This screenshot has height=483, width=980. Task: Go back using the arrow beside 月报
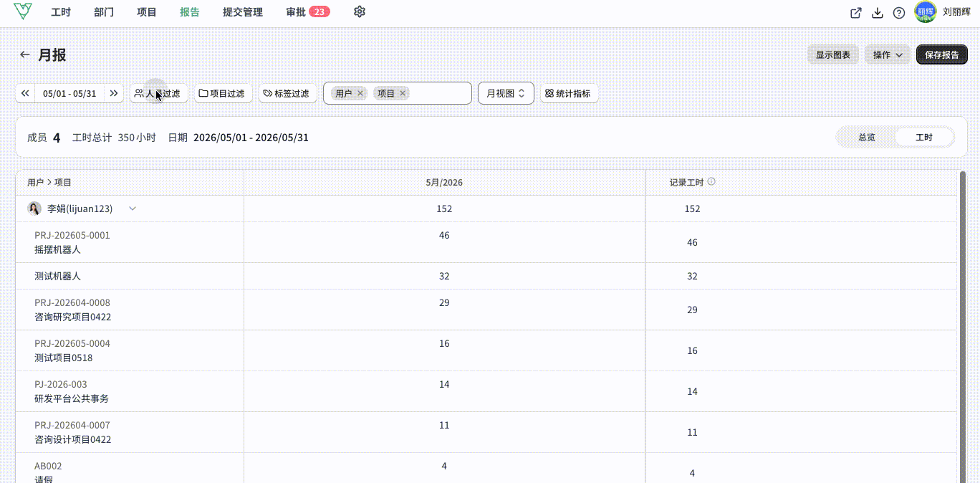[25, 54]
